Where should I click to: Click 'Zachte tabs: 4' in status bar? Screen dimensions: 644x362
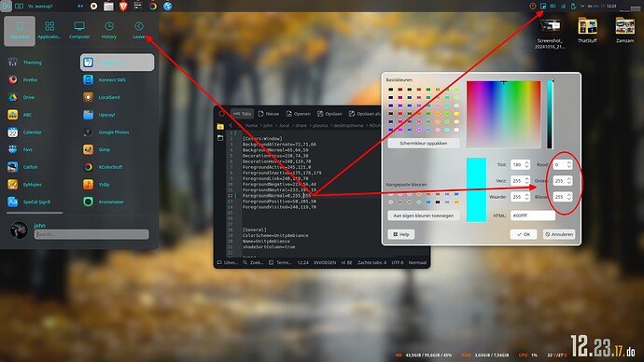[371, 263]
